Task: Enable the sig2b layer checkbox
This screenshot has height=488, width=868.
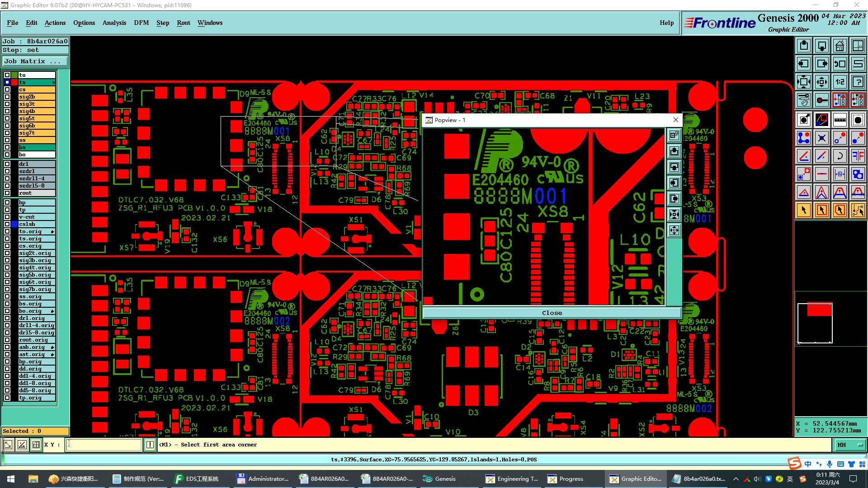Action: pyautogui.click(x=7, y=97)
